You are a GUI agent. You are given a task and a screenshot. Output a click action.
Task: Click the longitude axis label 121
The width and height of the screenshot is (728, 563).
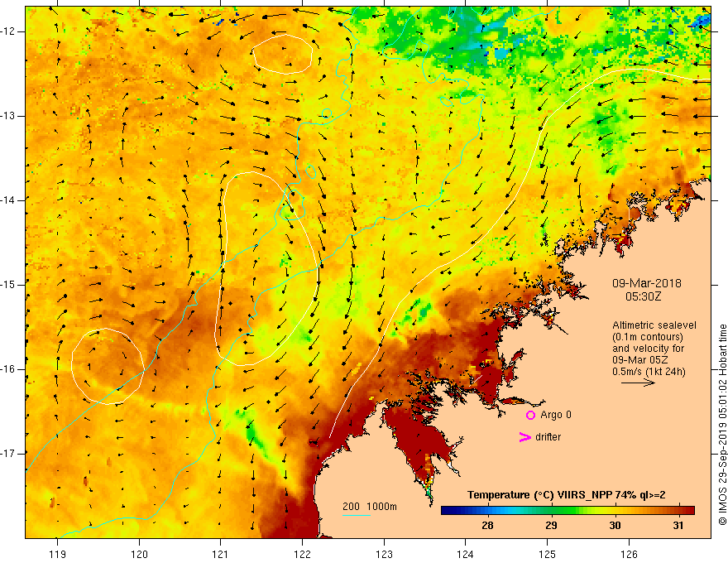(221, 554)
